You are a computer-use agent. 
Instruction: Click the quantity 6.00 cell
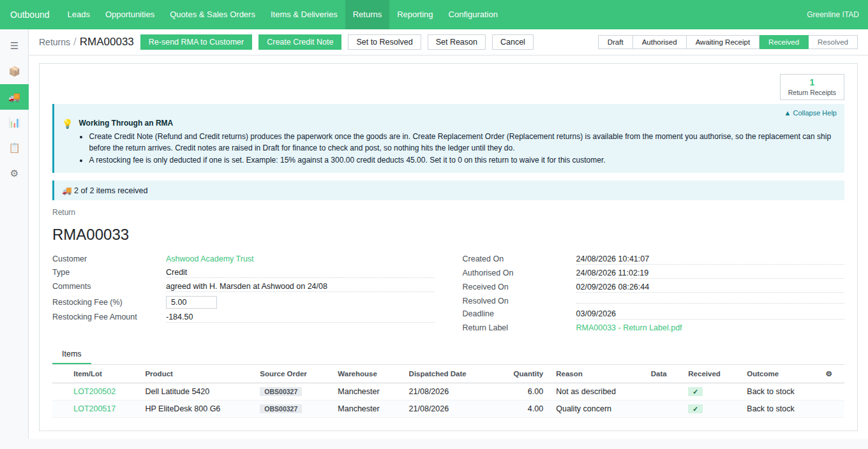(535, 392)
